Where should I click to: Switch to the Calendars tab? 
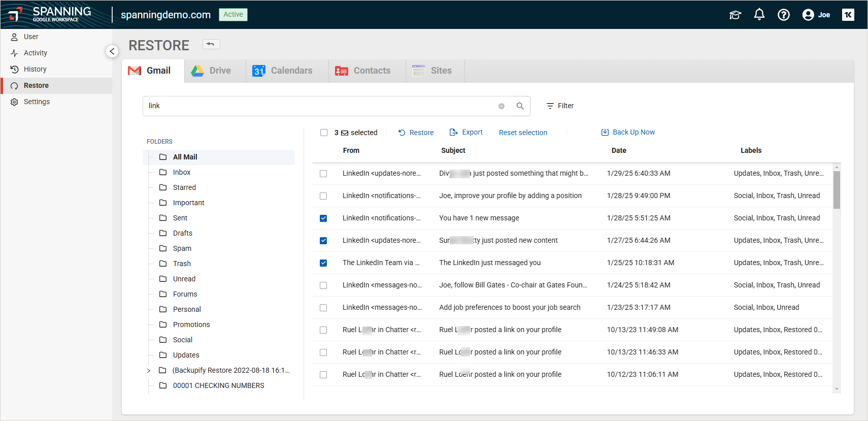(287, 71)
